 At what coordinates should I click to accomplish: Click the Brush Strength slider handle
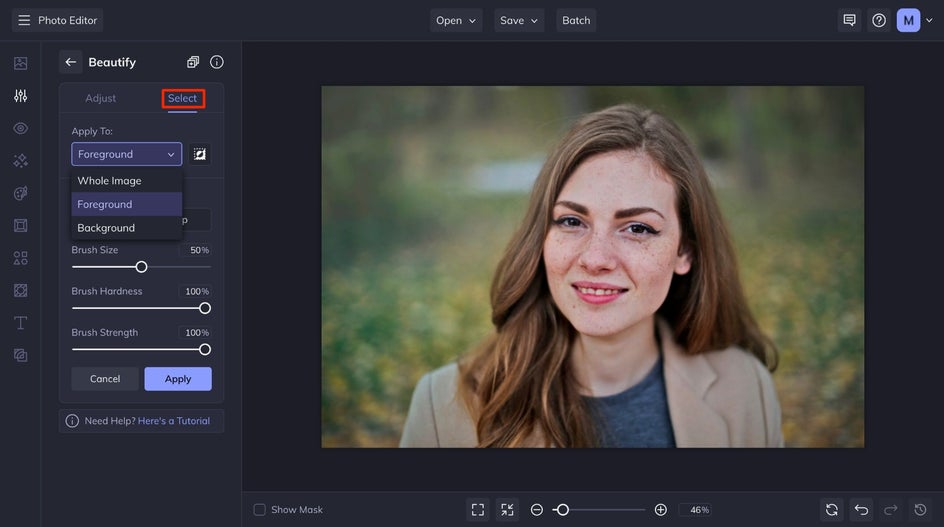coord(205,349)
